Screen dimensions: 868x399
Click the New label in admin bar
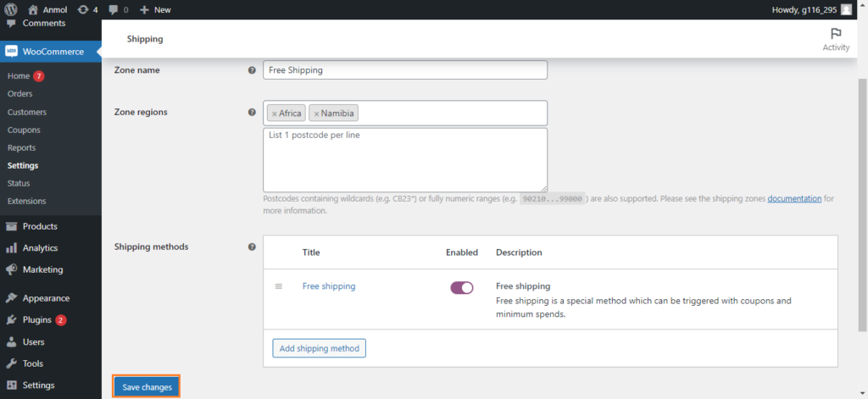pyautogui.click(x=162, y=9)
